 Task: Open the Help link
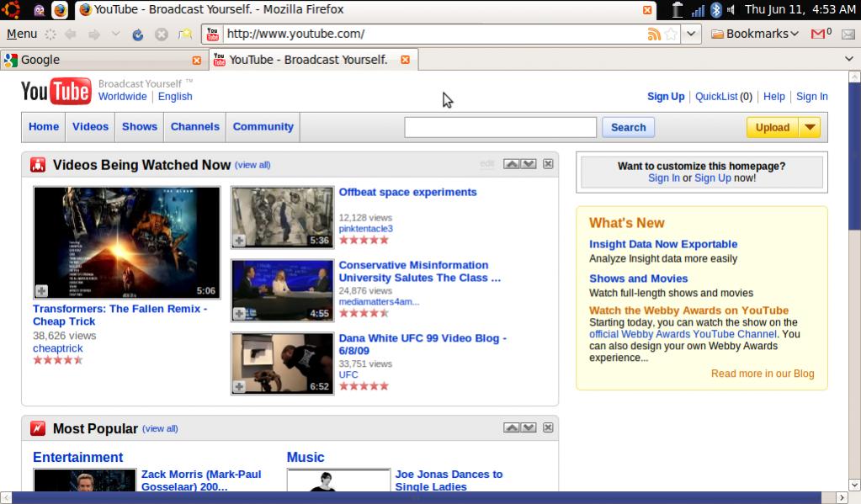[x=773, y=97]
